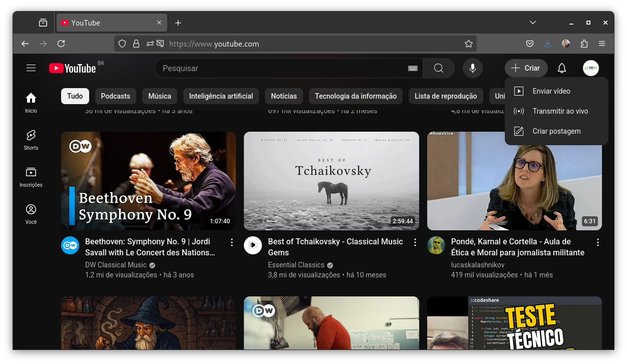The image size is (627, 364).
Task: Switch to the YouTube browser tab
Action: tap(111, 23)
